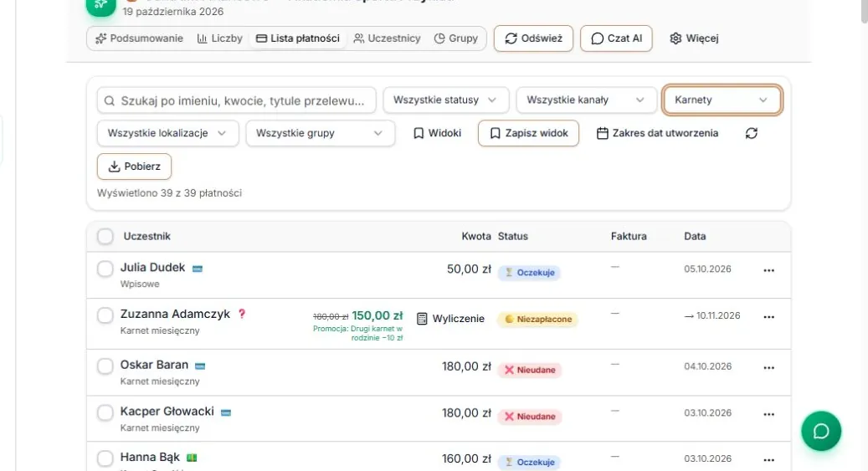Expand the Wszystkie lokalizacje dropdown

pos(167,133)
